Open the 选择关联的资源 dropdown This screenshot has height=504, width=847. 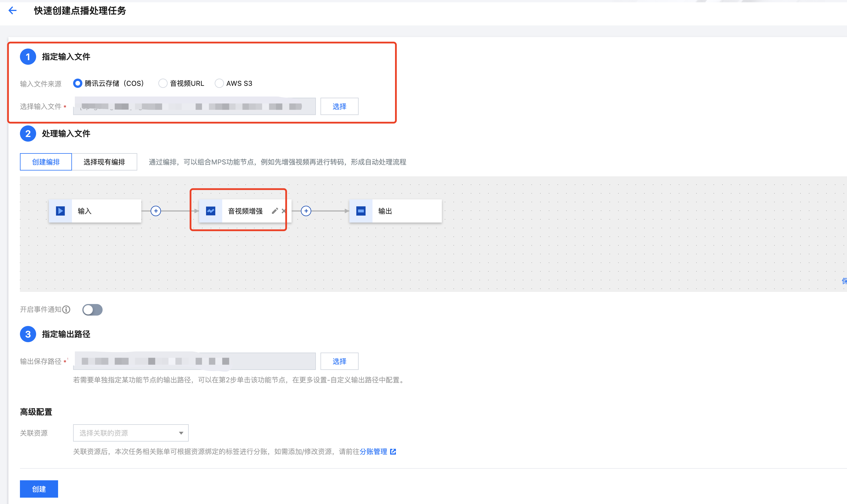[x=131, y=433]
